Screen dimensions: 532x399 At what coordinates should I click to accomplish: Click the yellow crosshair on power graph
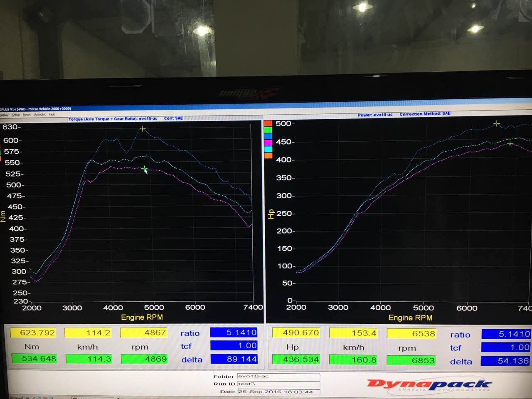pos(496,123)
